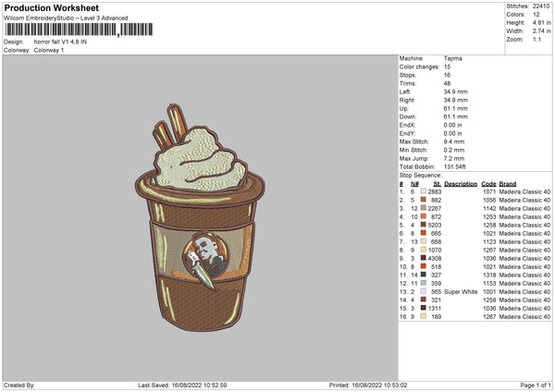Click stop 4 orange swatch beside 872
Image resolution: width=555 pixels, height=392 pixels.
click(424, 216)
